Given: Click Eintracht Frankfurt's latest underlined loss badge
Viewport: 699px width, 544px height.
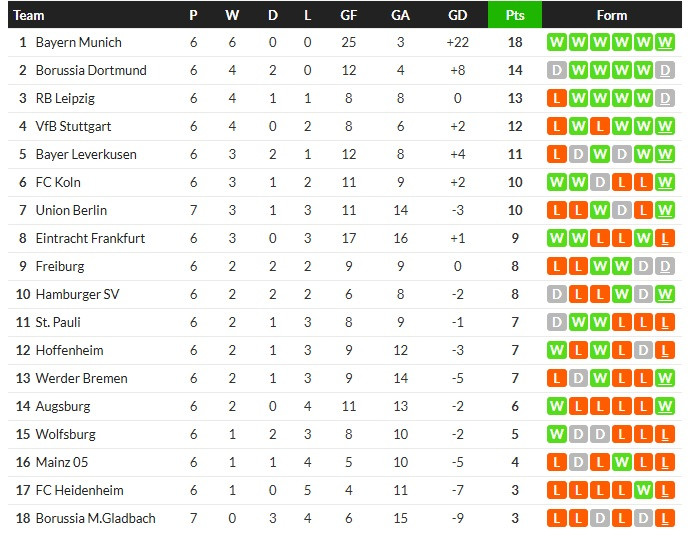Looking at the screenshot, I should [x=666, y=238].
